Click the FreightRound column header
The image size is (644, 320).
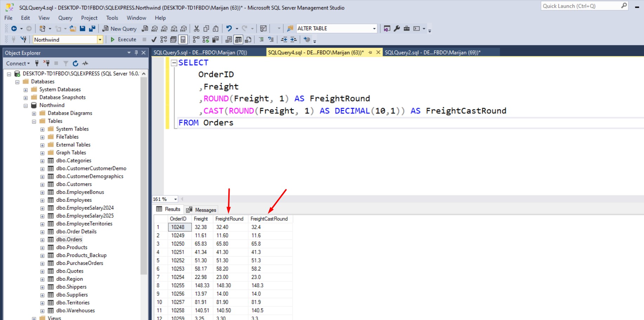point(229,219)
